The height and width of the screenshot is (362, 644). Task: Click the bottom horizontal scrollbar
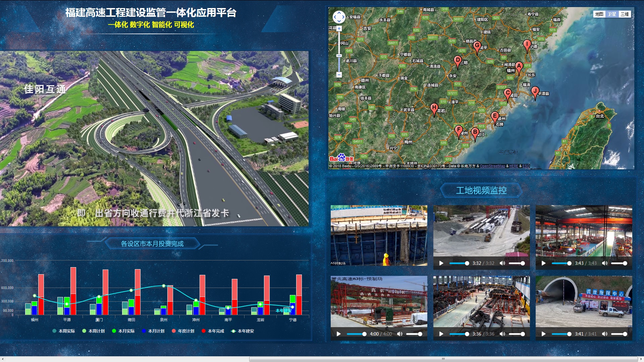443,359
